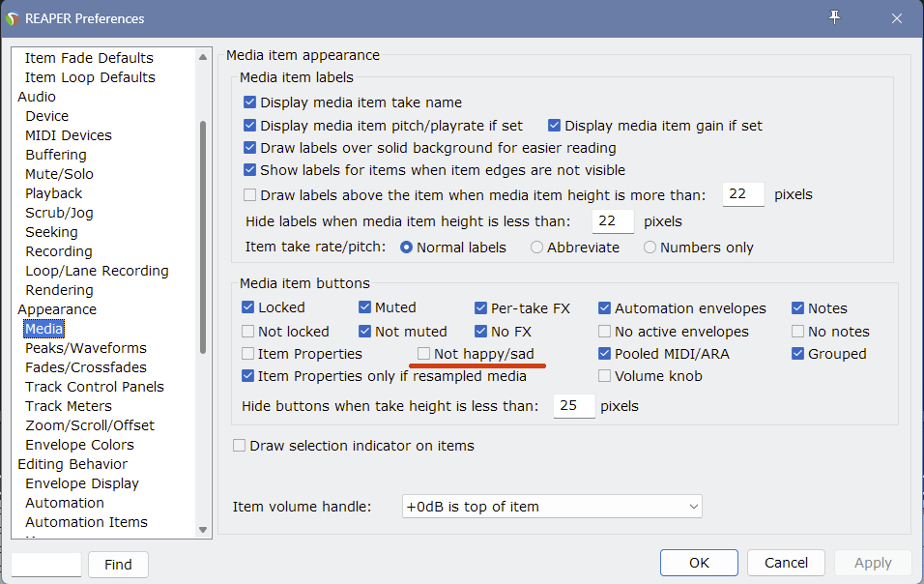This screenshot has width=924, height=584.
Task: Enable the No notes checkbox
Action: [x=798, y=332]
